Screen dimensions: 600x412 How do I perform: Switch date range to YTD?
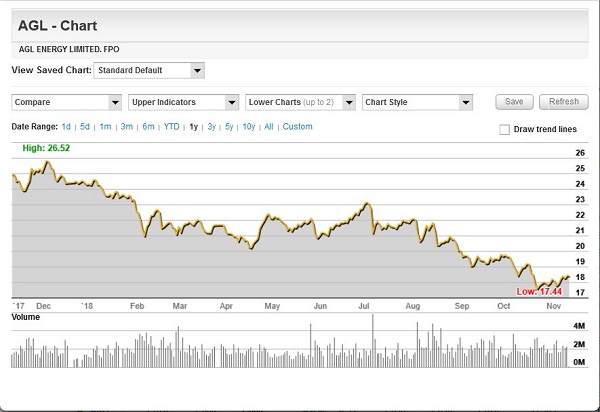[x=171, y=127]
